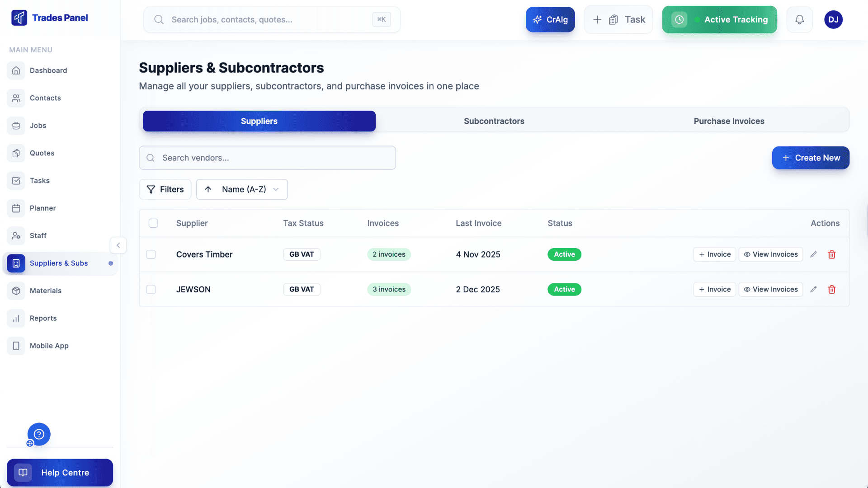Viewport: 868px width, 488px height.
Task: Delete the Covers Timber supplier
Action: [x=832, y=254]
